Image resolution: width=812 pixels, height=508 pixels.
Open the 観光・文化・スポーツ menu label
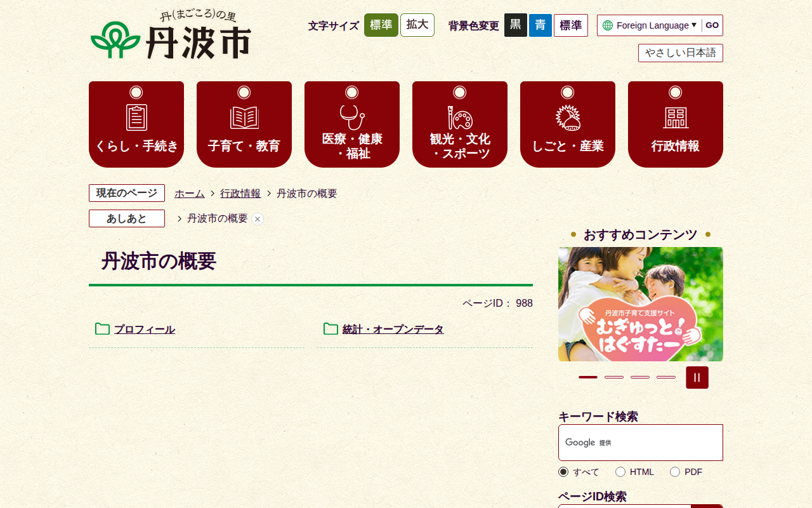(460, 146)
